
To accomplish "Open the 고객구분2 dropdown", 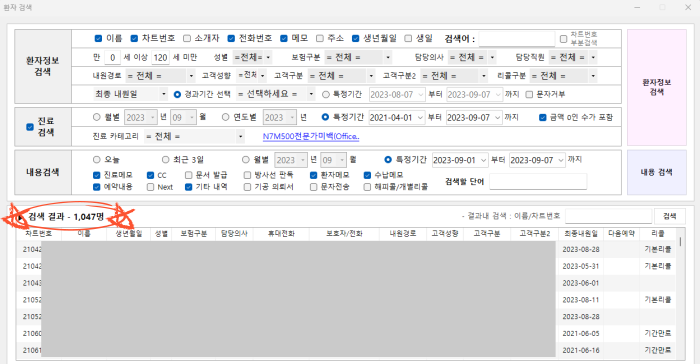I will click(454, 76).
